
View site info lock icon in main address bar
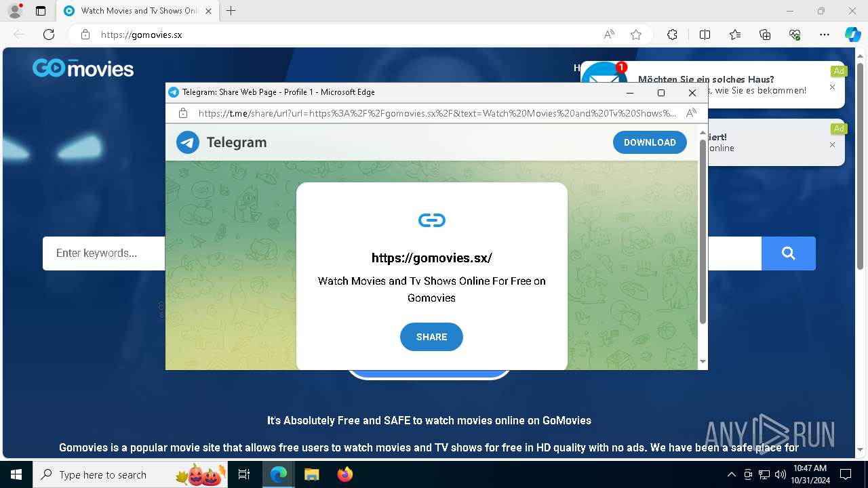85,35
